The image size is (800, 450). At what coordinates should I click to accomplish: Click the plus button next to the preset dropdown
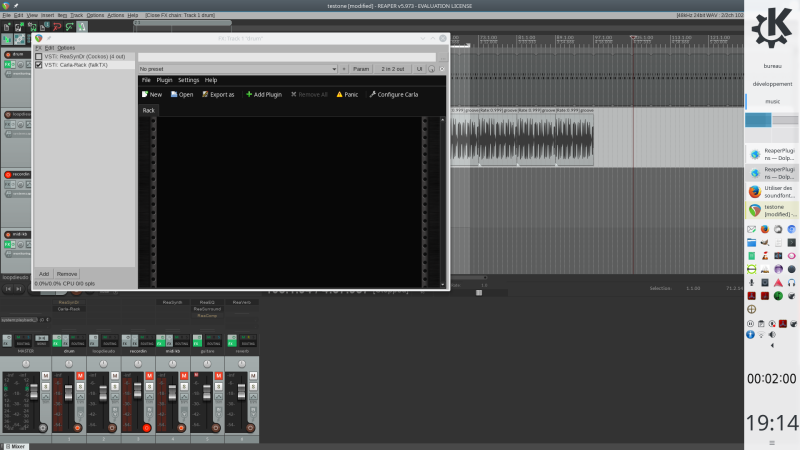344,69
